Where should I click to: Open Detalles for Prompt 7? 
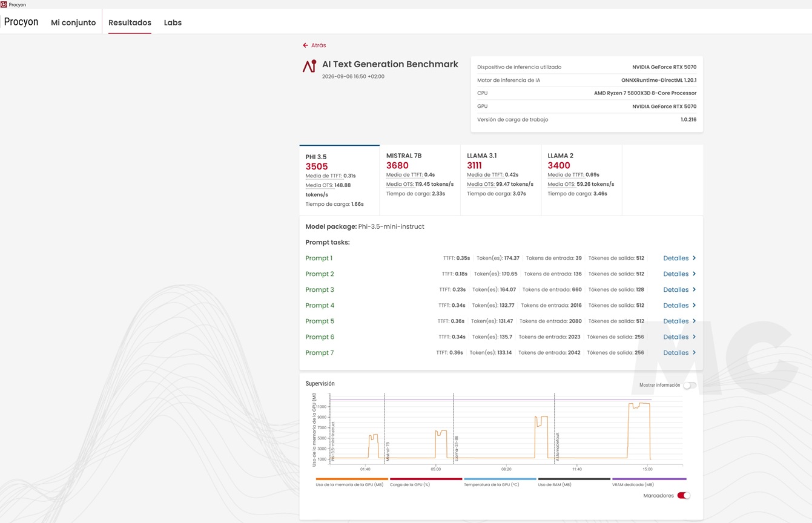(x=676, y=352)
